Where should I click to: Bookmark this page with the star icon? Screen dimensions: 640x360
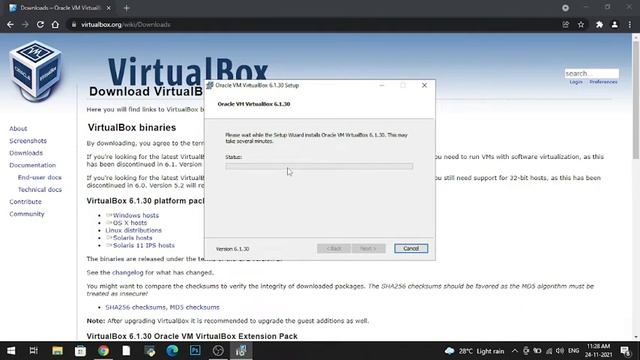coord(581,24)
